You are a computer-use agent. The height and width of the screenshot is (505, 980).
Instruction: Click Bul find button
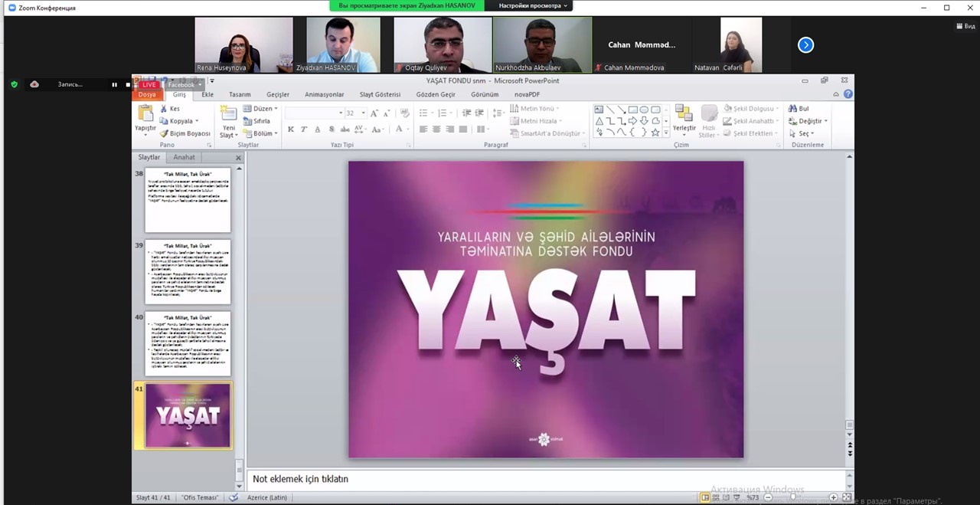799,109
